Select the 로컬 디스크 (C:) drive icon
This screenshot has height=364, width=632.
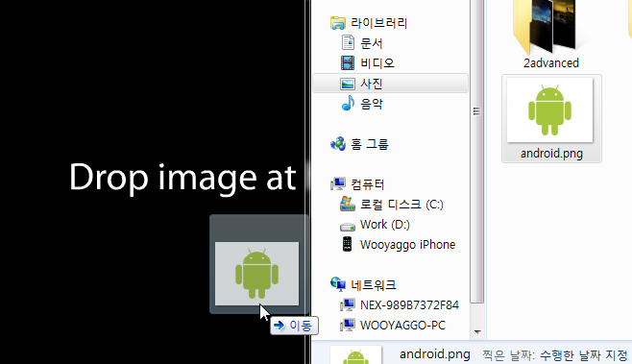point(348,204)
